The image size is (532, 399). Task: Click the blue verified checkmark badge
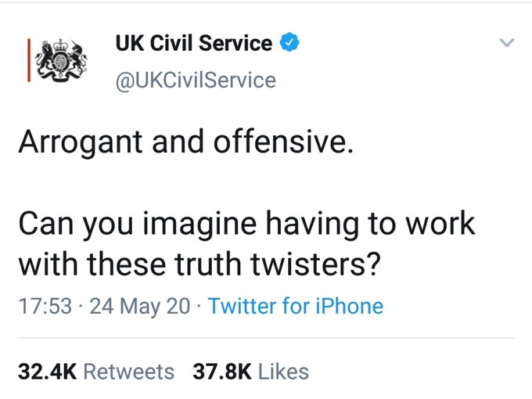(x=289, y=42)
